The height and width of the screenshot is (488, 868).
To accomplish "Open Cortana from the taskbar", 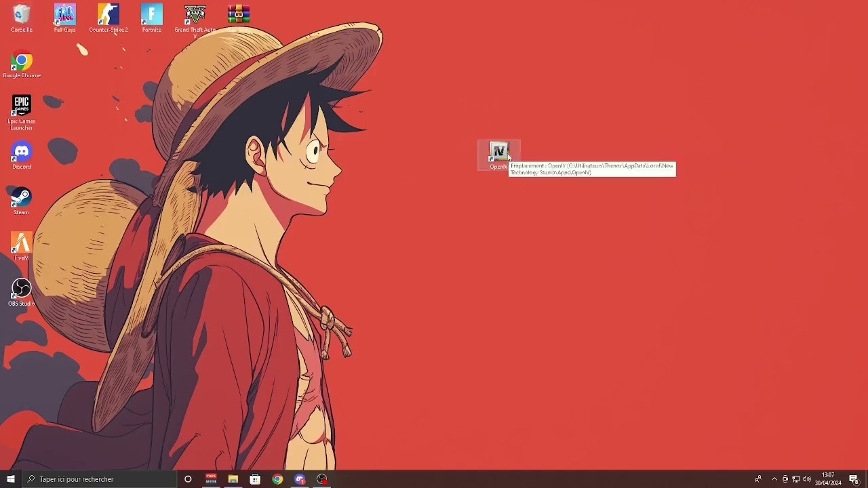I will pos(188,479).
